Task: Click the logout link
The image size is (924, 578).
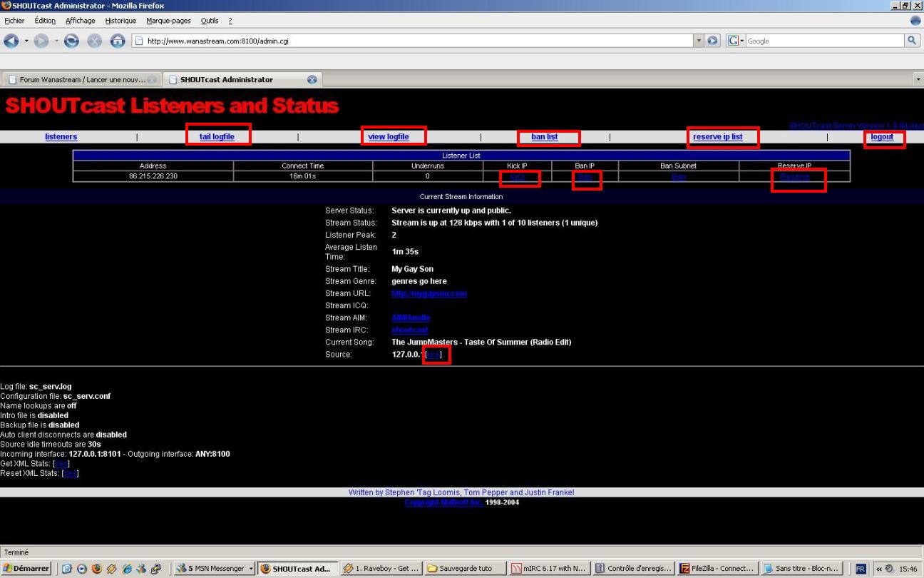Action: click(882, 136)
